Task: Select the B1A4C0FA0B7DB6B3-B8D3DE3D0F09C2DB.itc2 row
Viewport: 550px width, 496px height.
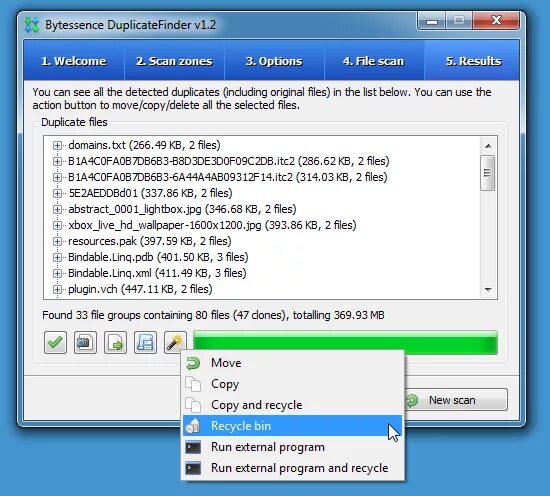Action: (x=229, y=161)
